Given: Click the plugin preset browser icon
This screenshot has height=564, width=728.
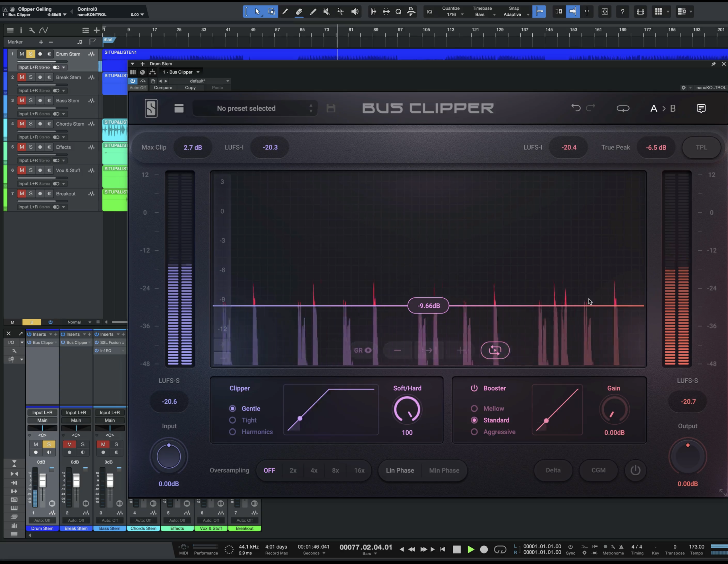Looking at the screenshot, I should (179, 108).
